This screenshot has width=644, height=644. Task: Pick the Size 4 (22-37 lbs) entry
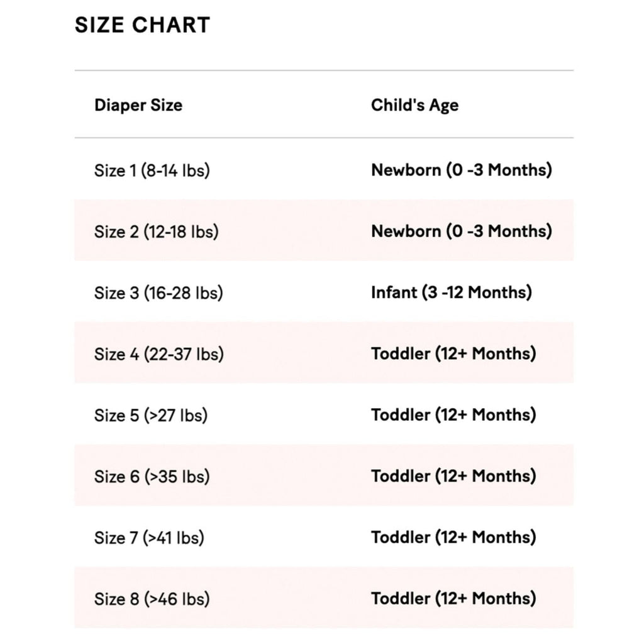point(158,354)
